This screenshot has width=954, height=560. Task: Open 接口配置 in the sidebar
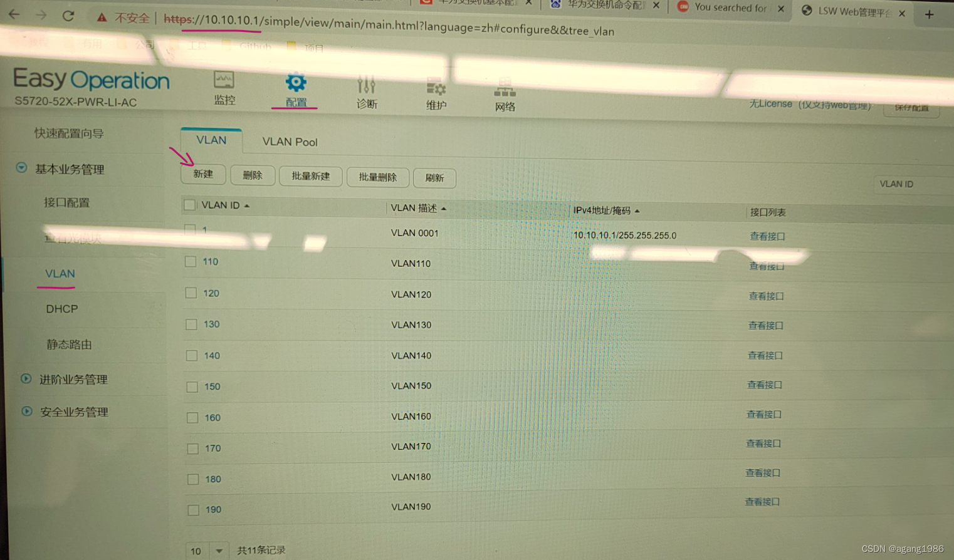point(66,202)
